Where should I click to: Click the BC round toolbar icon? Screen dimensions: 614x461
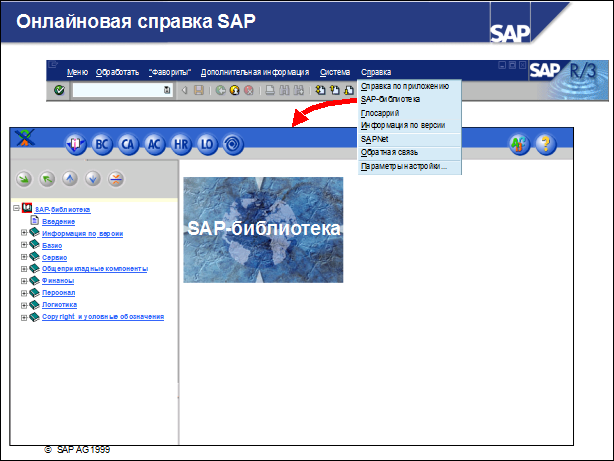[x=102, y=144]
